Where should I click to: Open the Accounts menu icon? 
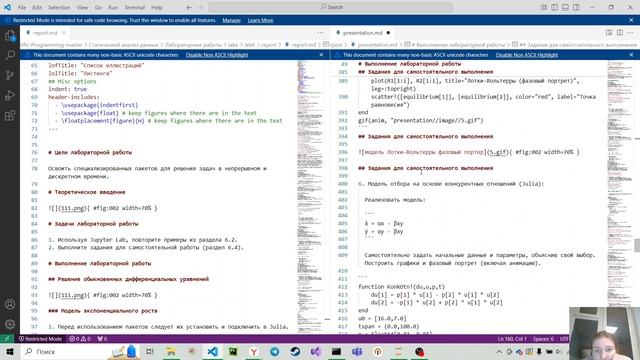(x=10, y=304)
